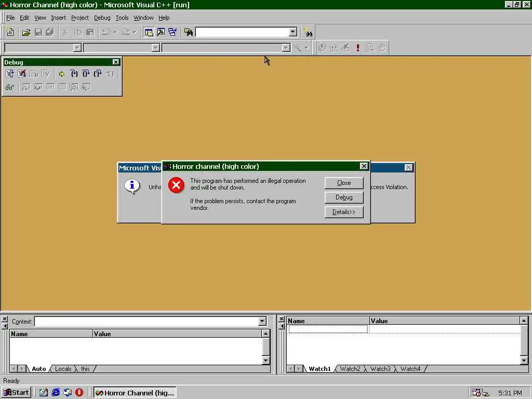Open the WizardBar members dropdown
The height and width of the screenshot is (399, 532).
[x=286, y=47]
